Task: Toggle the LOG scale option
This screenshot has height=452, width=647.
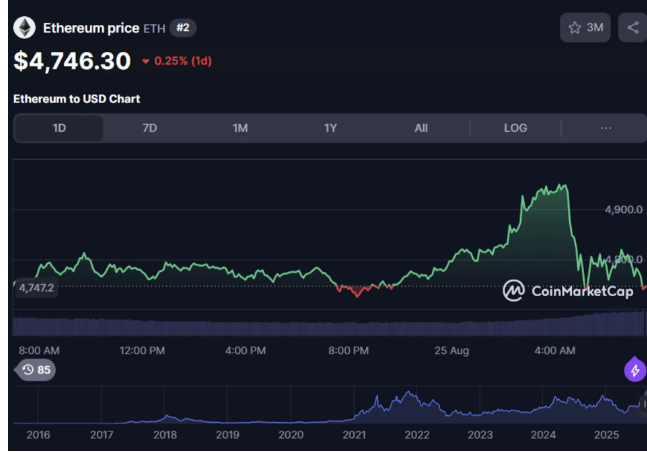Action: (515, 128)
